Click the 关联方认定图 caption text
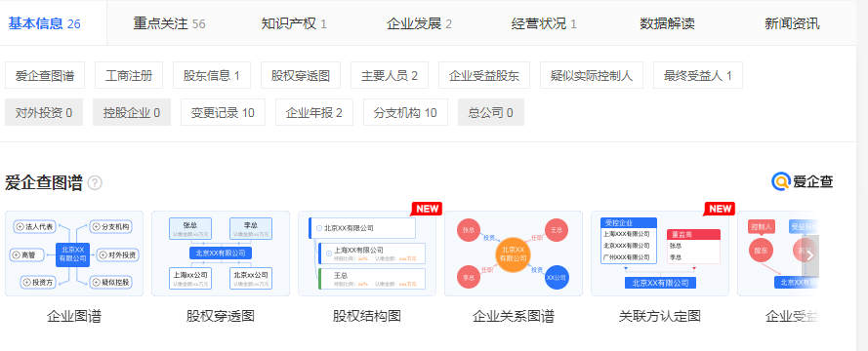 [x=660, y=316]
